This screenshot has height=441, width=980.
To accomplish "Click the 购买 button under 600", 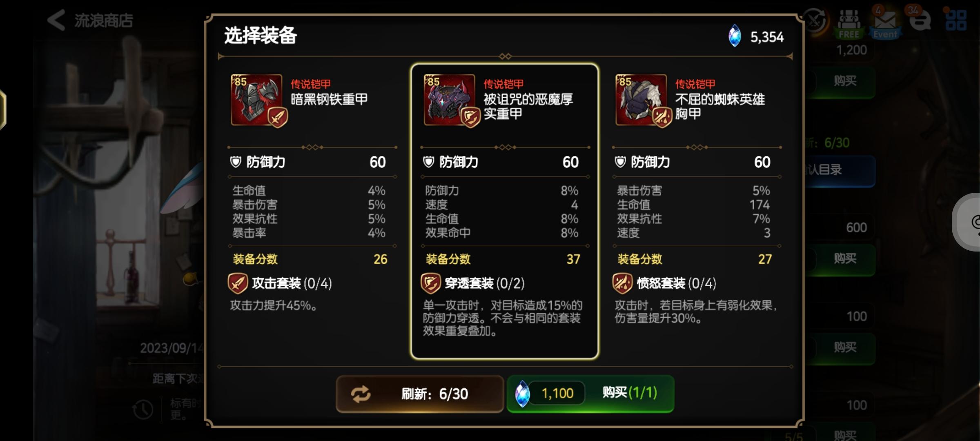I will tap(845, 259).
